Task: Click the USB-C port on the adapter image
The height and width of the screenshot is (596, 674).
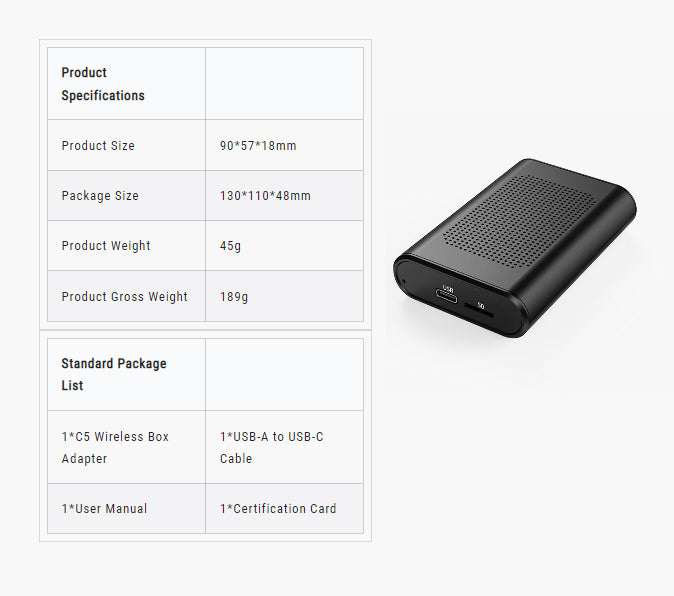Action: [x=446, y=296]
